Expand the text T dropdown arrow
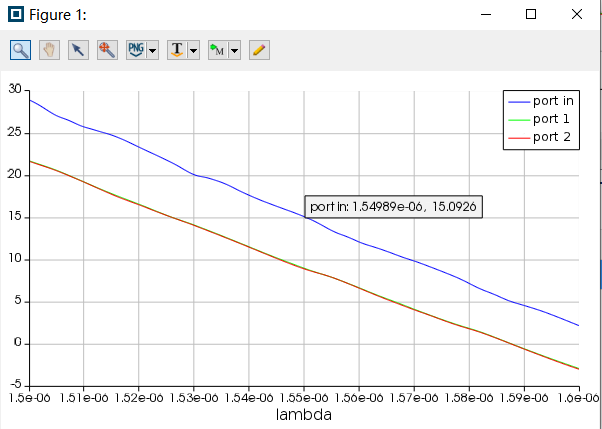This screenshot has width=602, height=429. tap(194, 50)
